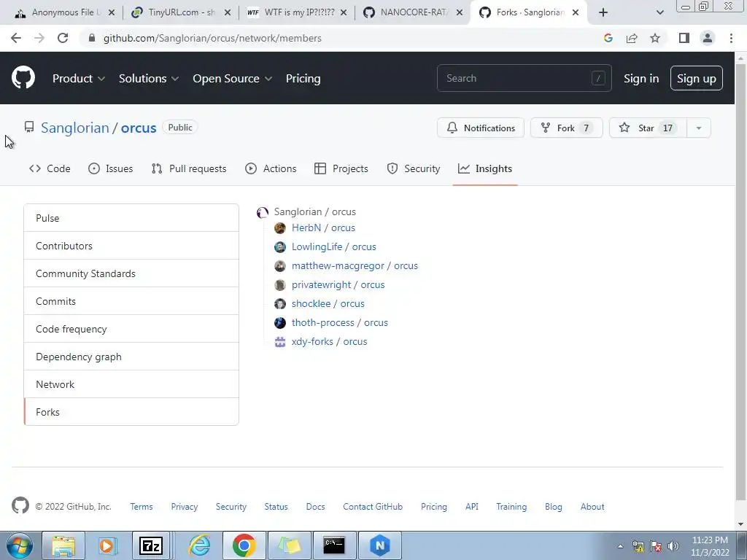
Task: Open the Chrome profile avatar icon
Action: (x=708, y=38)
